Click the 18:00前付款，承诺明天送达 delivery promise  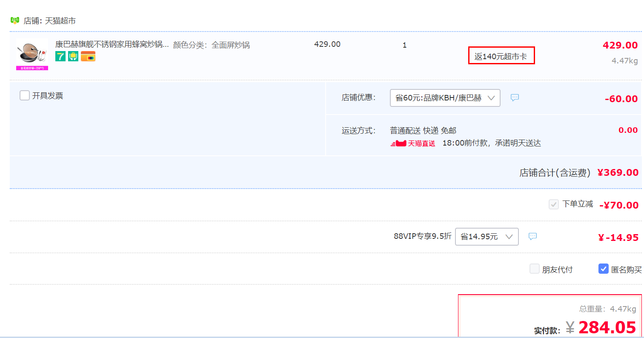click(492, 143)
